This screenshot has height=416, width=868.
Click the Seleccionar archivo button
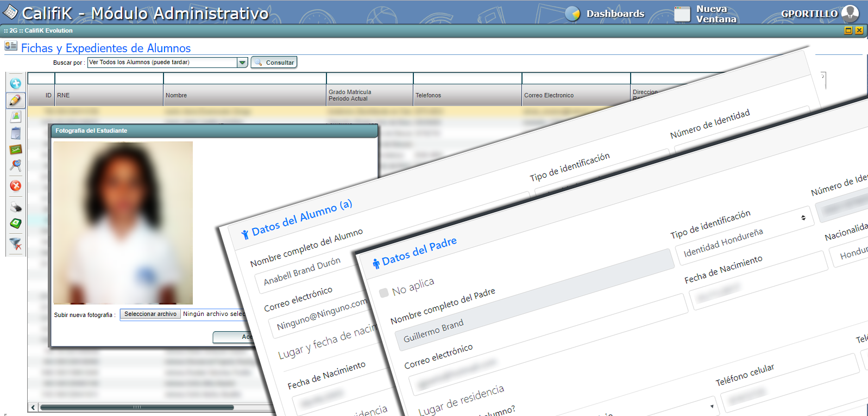pyautogui.click(x=150, y=314)
